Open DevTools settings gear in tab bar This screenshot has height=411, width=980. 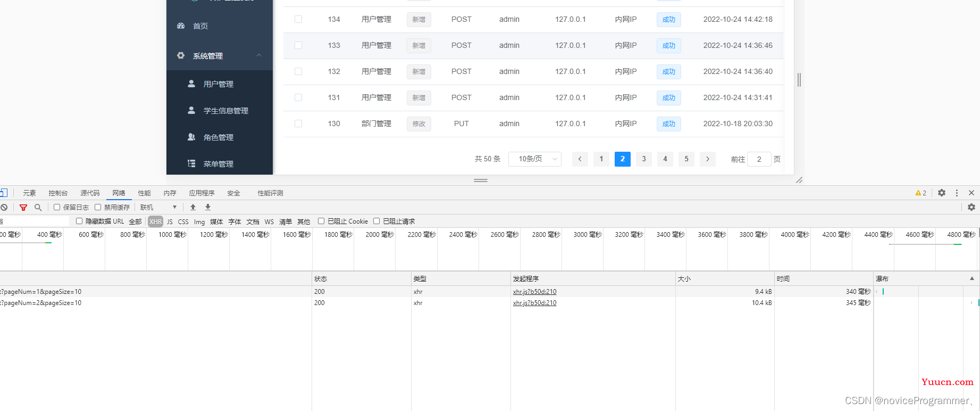point(942,193)
